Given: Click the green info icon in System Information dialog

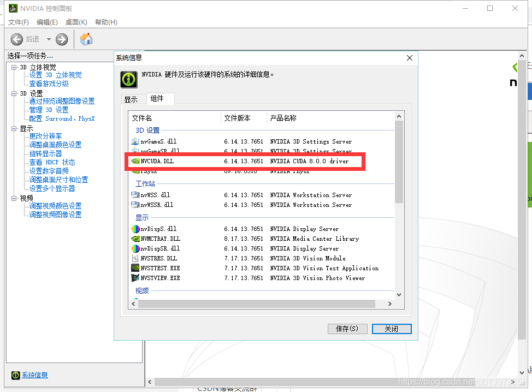Looking at the screenshot, I should [x=129, y=80].
